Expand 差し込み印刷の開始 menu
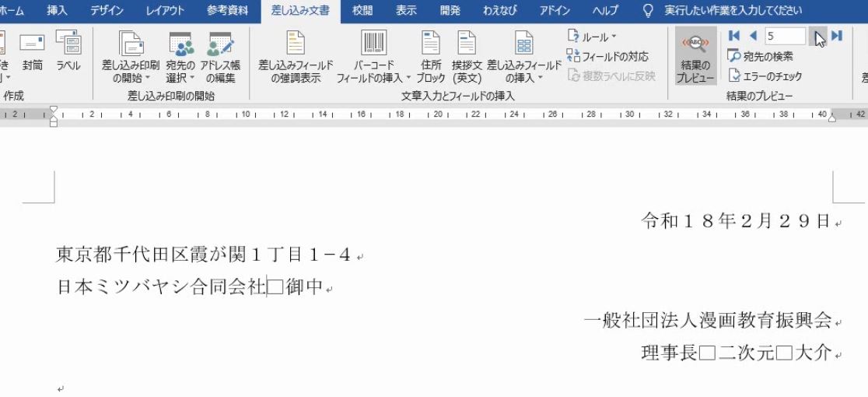The height and width of the screenshot is (397, 868). [x=131, y=58]
